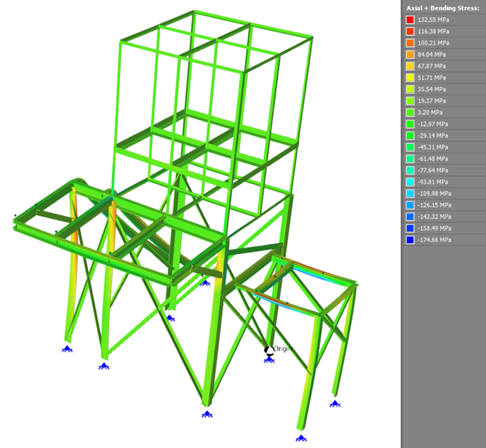
Task: Click the -158.49 MPa legend swatch
Action: click(410, 228)
